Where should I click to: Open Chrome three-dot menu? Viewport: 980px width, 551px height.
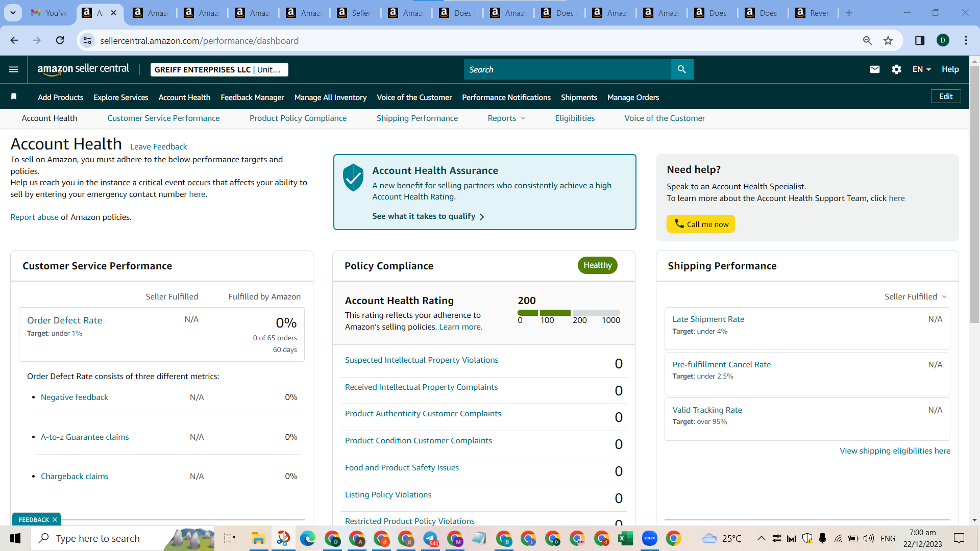[x=966, y=40]
